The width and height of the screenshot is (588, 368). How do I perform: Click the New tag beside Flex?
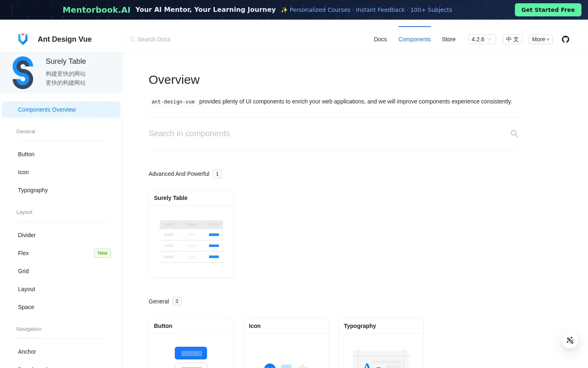coord(102,253)
